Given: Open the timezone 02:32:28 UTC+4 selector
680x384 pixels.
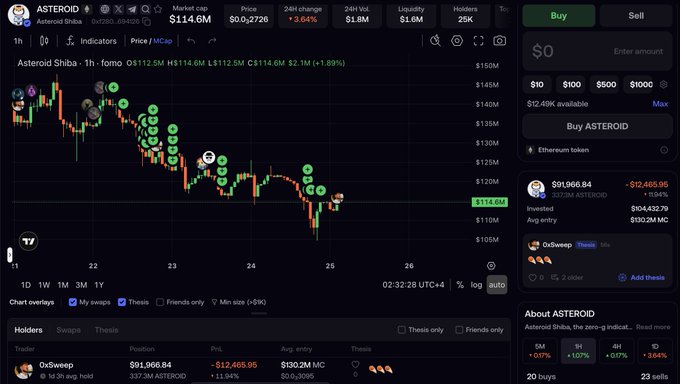Looking at the screenshot, I should [413, 285].
